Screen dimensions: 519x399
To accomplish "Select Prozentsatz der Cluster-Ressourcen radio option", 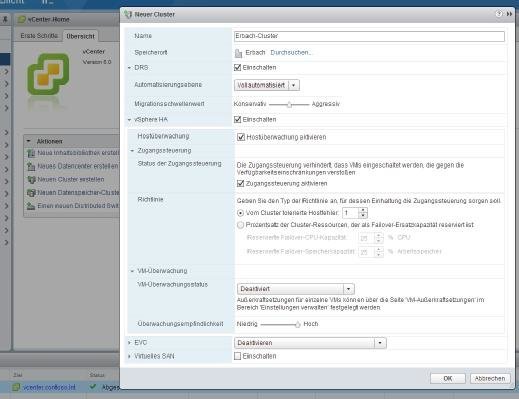I will click(240, 225).
